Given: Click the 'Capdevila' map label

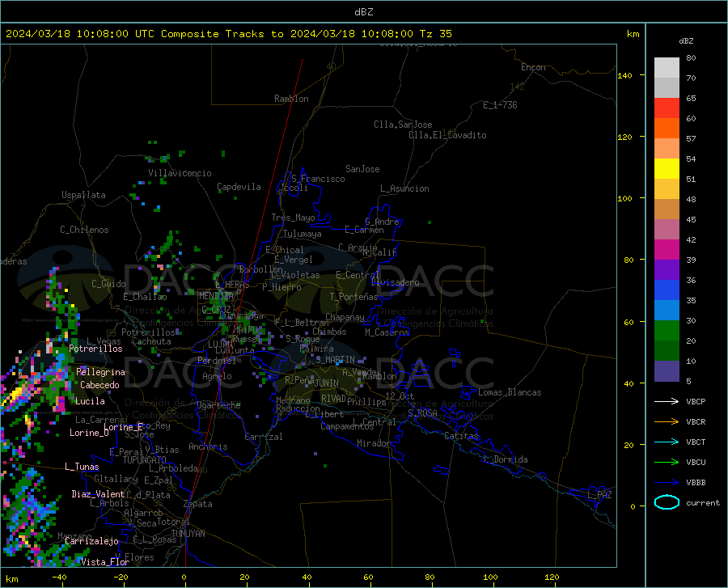Looking at the screenshot, I should pyautogui.click(x=239, y=187).
